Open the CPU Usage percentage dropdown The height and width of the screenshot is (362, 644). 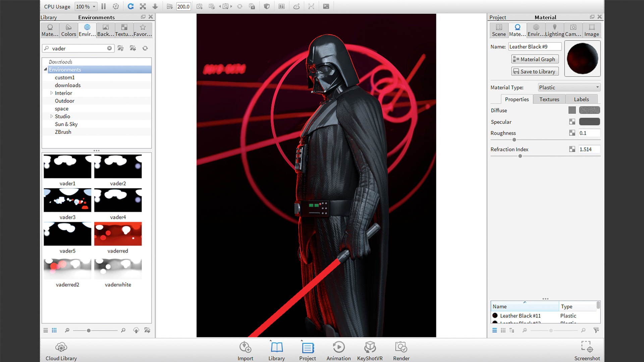point(86,6)
